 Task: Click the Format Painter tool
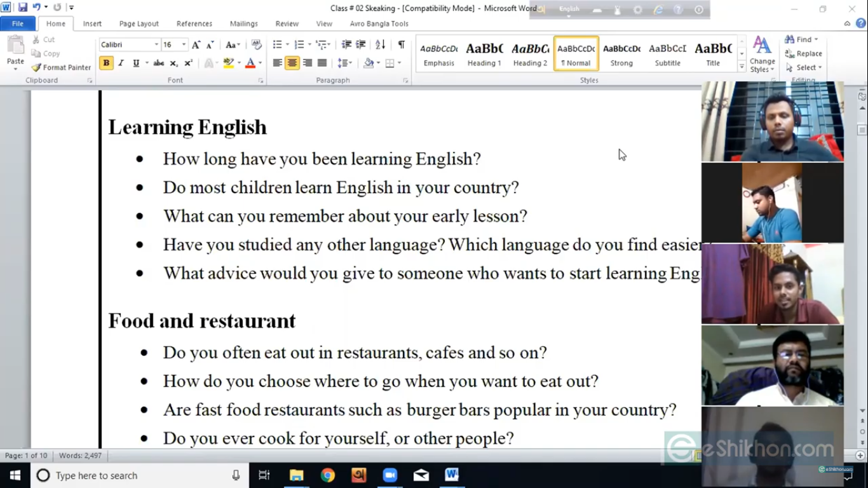61,67
